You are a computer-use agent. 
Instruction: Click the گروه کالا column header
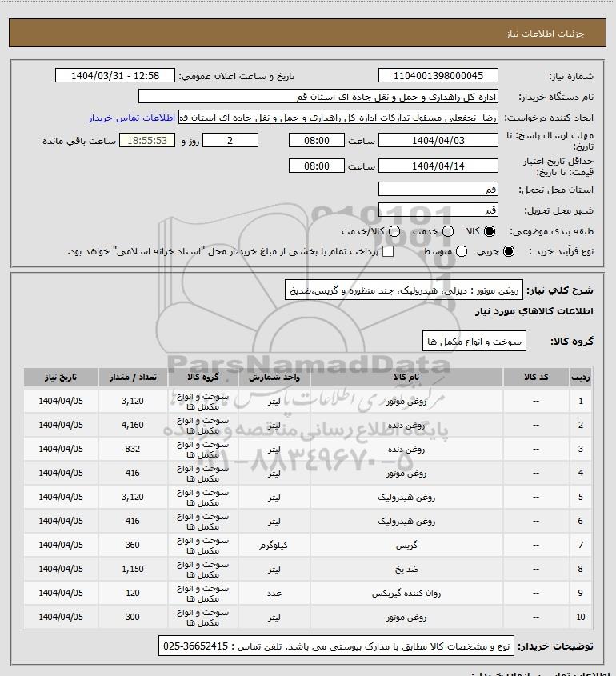coord(202,378)
